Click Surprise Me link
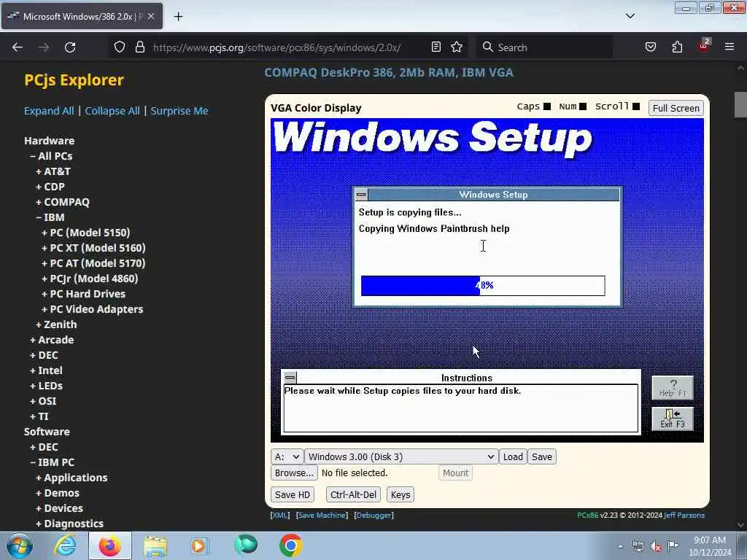 [179, 111]
